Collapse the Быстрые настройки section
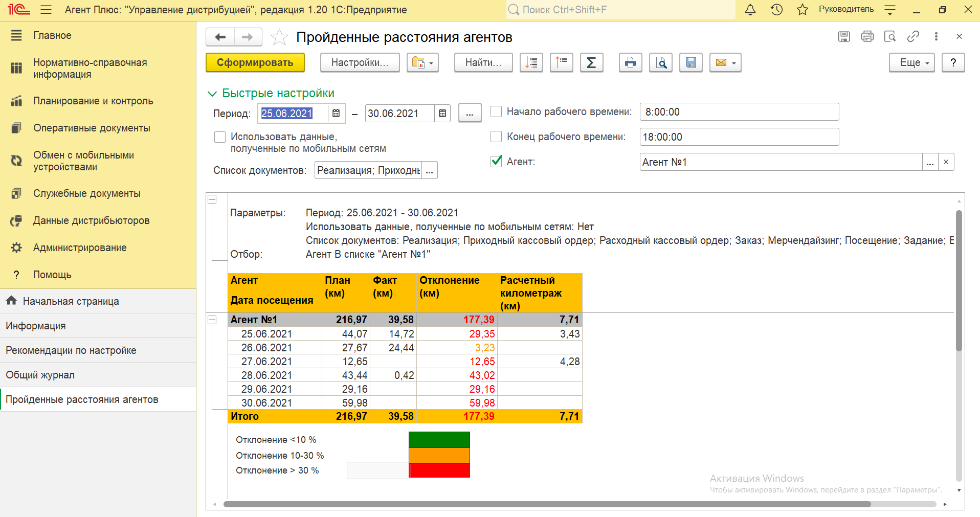 point(212,94)
